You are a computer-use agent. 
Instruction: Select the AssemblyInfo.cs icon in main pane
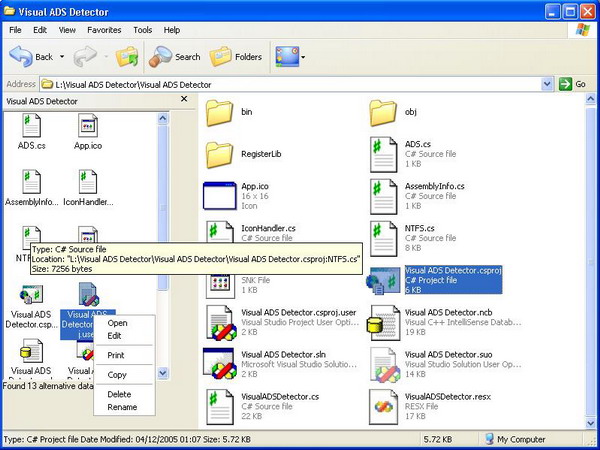pos(383,197)
